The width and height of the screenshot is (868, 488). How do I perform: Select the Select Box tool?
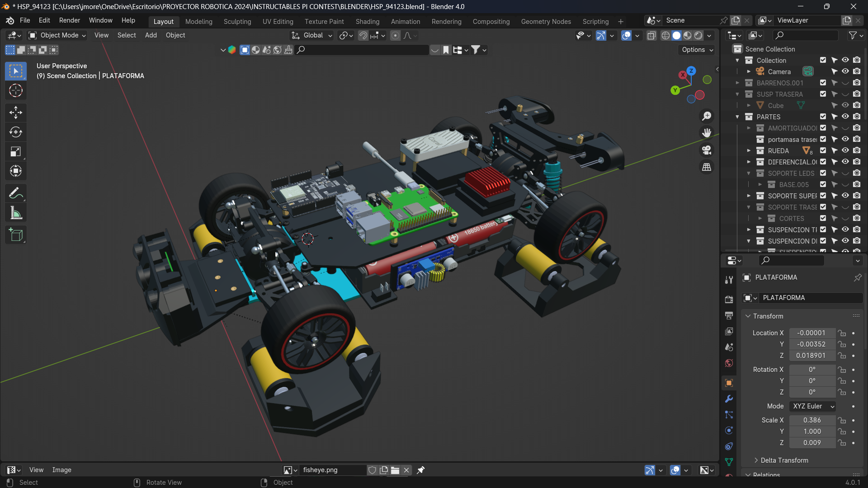16,71
